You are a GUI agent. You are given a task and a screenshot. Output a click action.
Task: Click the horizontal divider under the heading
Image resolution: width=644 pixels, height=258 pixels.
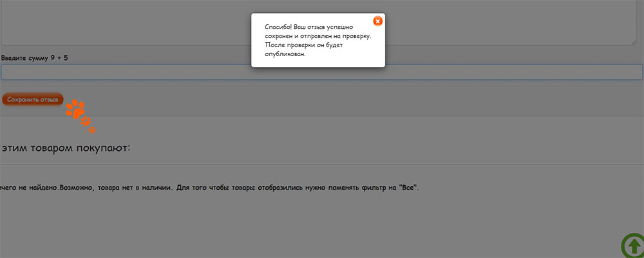[322, 164]
